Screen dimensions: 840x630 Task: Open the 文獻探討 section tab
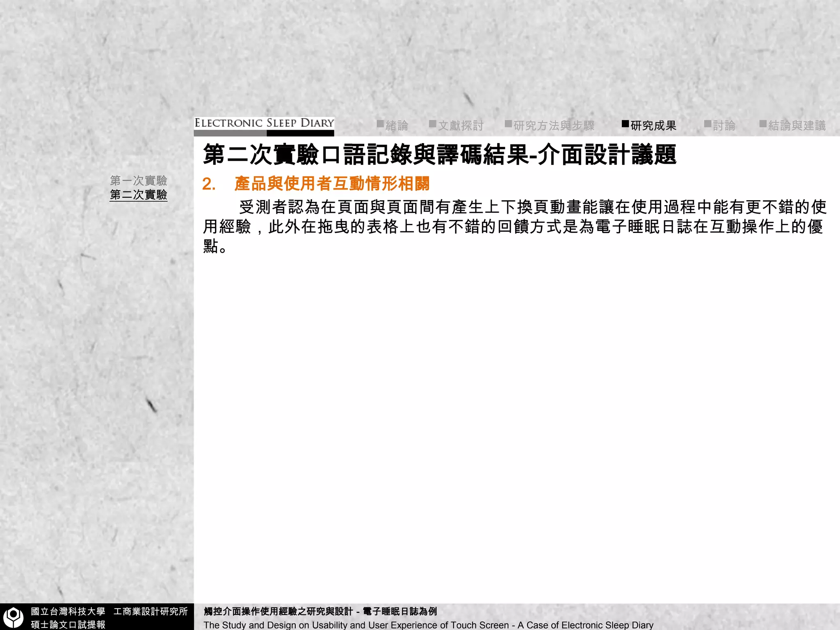coord(457,126)
